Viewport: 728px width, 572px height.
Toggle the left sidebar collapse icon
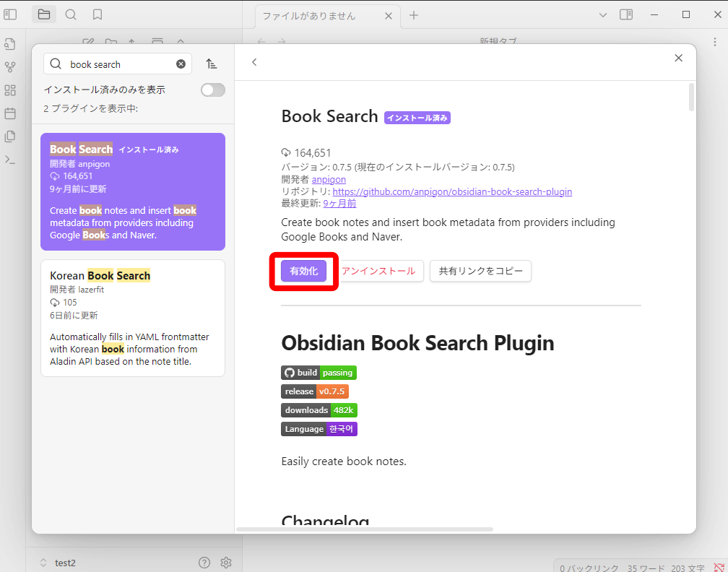(x=10, y=15)
